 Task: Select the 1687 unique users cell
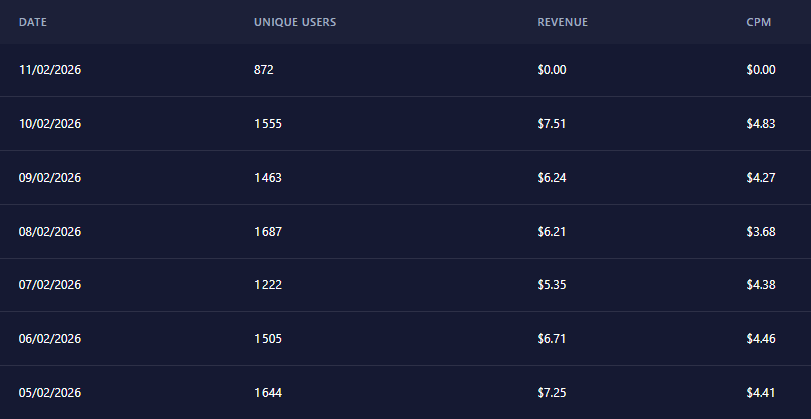click(268, 232)
